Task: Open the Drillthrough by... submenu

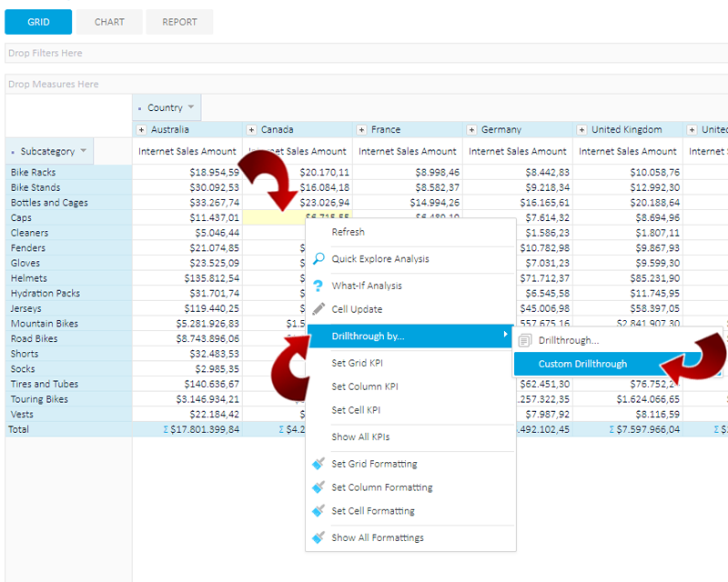Action: tap(410, 336)
